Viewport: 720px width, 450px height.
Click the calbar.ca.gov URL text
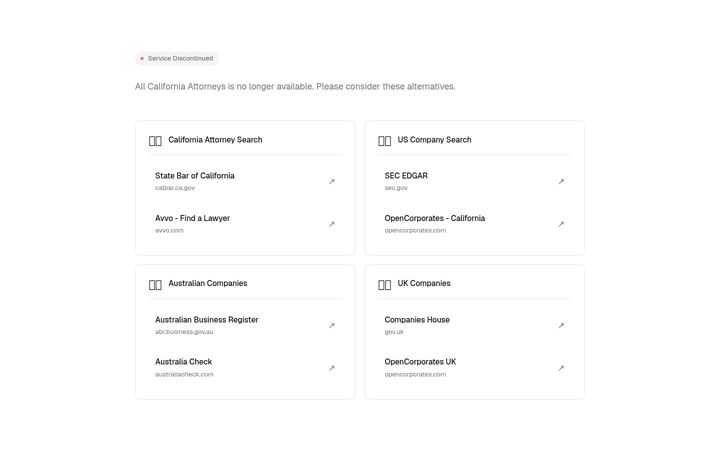coord(175,188)
